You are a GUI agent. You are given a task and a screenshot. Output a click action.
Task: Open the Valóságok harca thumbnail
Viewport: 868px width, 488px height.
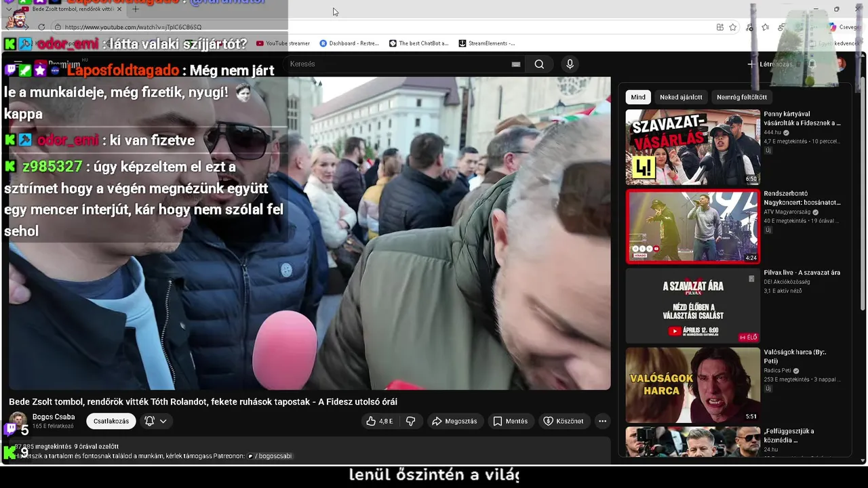[x=692, y=385]
